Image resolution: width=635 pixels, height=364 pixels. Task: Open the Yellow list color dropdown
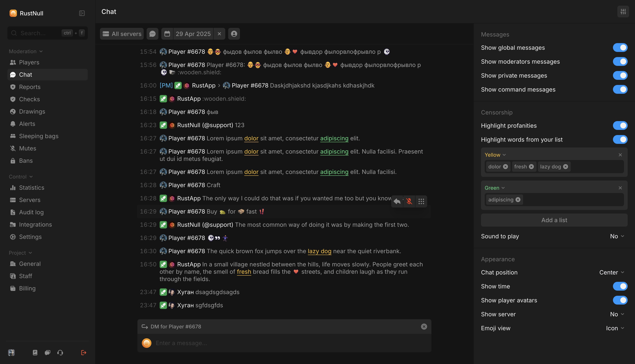495,155
